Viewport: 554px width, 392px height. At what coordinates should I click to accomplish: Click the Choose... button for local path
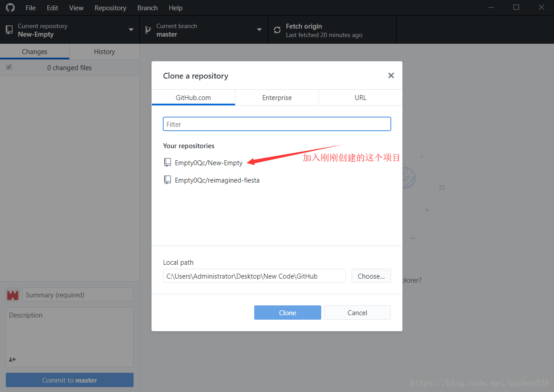tap(371, 276)
